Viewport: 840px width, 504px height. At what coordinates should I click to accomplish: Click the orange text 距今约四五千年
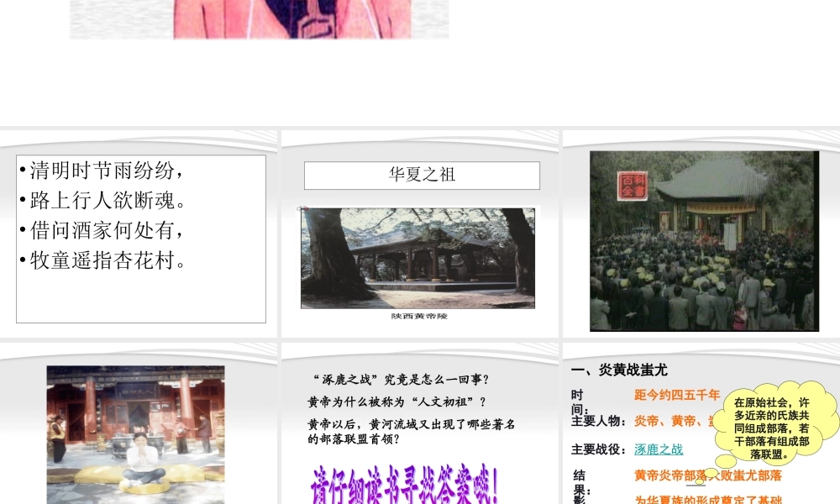(x=677, y=396)
